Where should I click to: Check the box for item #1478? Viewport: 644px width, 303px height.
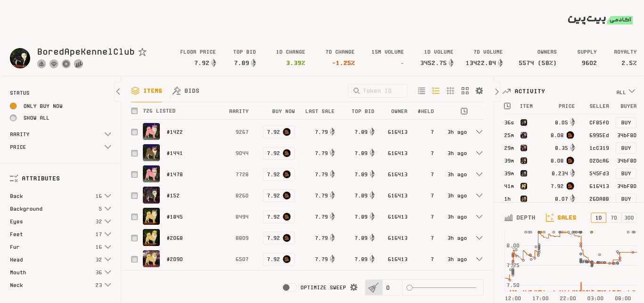tap(134, 174)
